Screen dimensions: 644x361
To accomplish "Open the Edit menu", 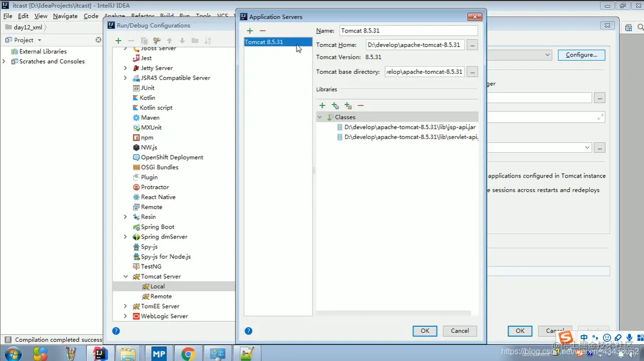I will tap(23, 16).
